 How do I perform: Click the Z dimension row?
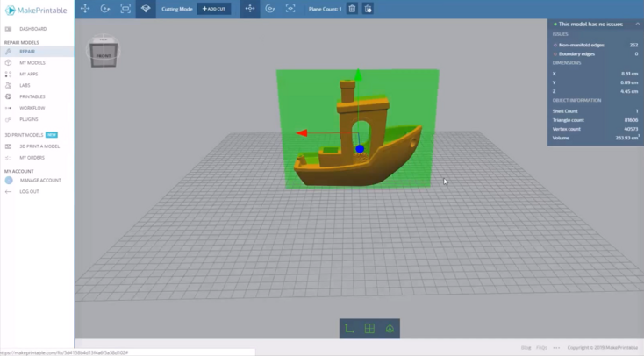(x=596, y=91)
